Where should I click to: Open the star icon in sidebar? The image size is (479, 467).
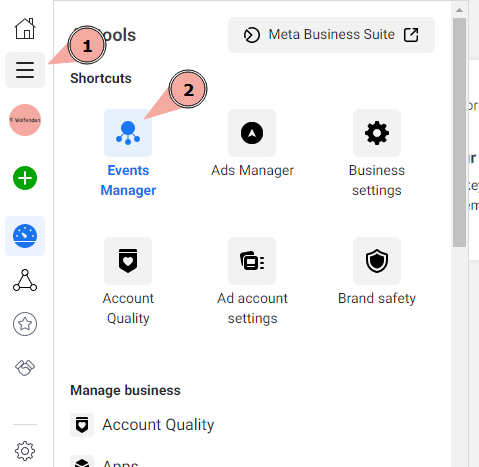click(x=25, y=324)
